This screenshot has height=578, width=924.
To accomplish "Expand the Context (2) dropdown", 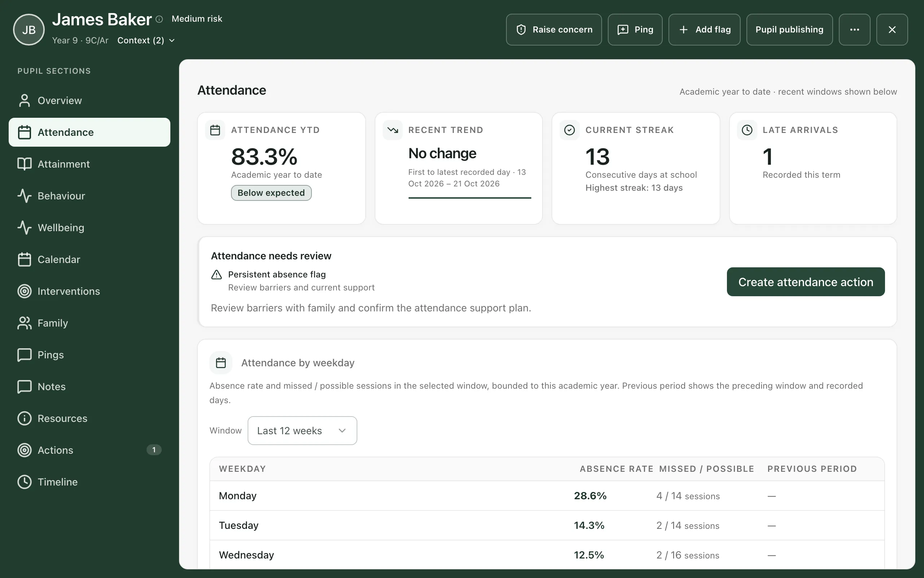I will 146,40.
